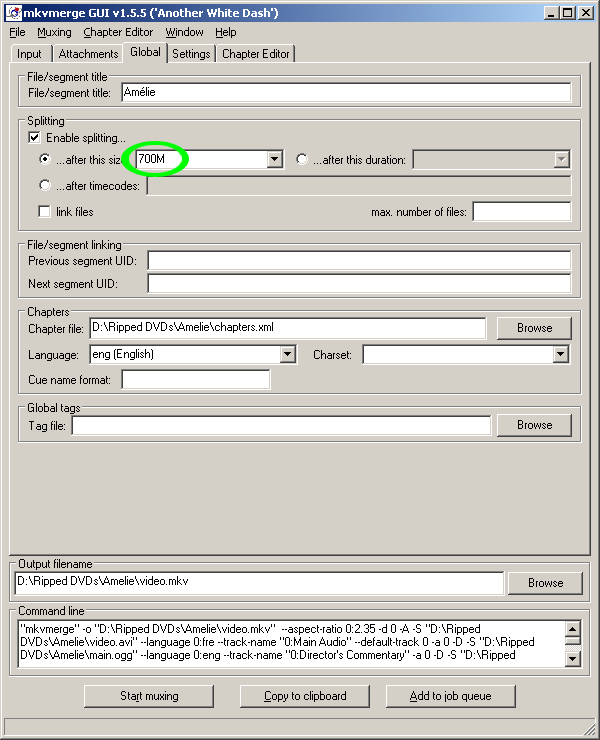The image size is (600, 740).
Task: Click the Start muxing button
Action: point(149,696)
